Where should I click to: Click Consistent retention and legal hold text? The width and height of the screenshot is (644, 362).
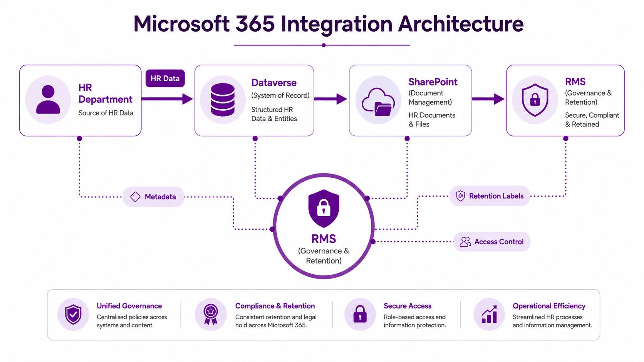(x=276, y=321)
